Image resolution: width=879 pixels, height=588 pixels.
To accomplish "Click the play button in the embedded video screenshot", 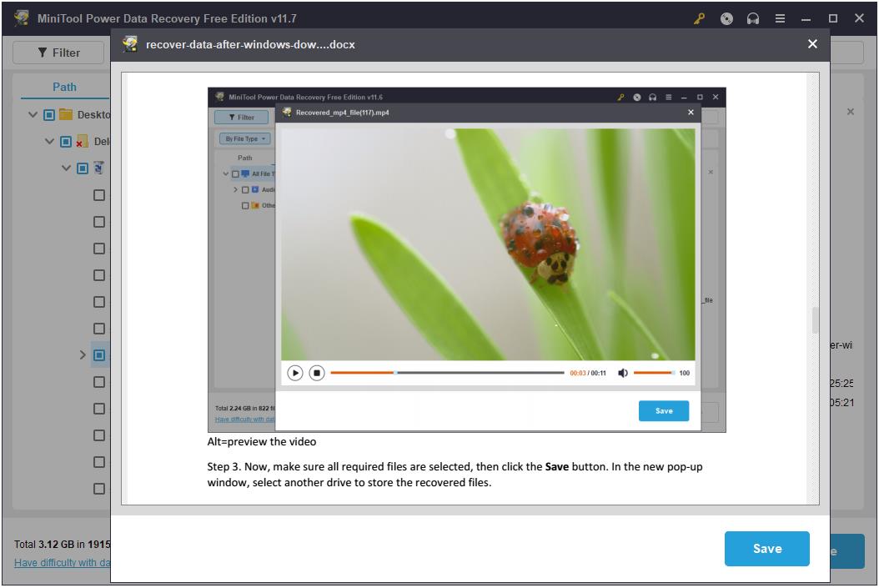I will pyautogui.click(x=295, y=373).
